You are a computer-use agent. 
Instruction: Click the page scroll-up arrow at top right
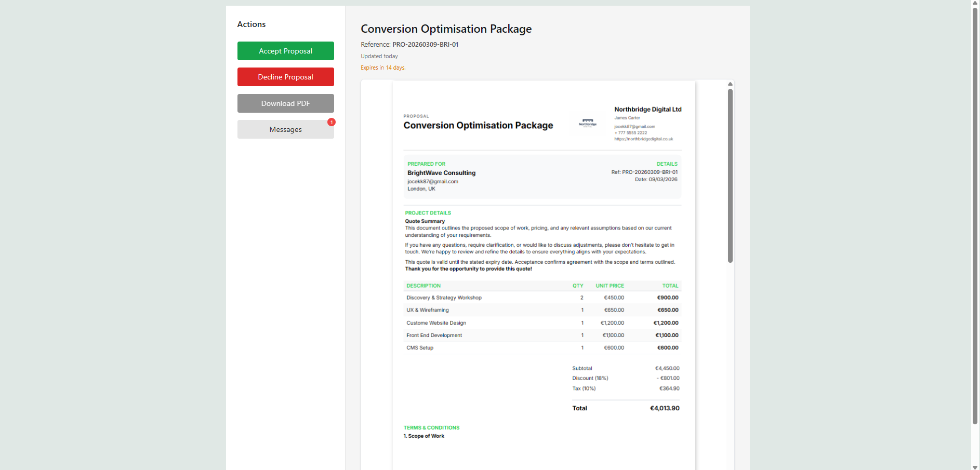pyautogui.click(x=975, y=3)
